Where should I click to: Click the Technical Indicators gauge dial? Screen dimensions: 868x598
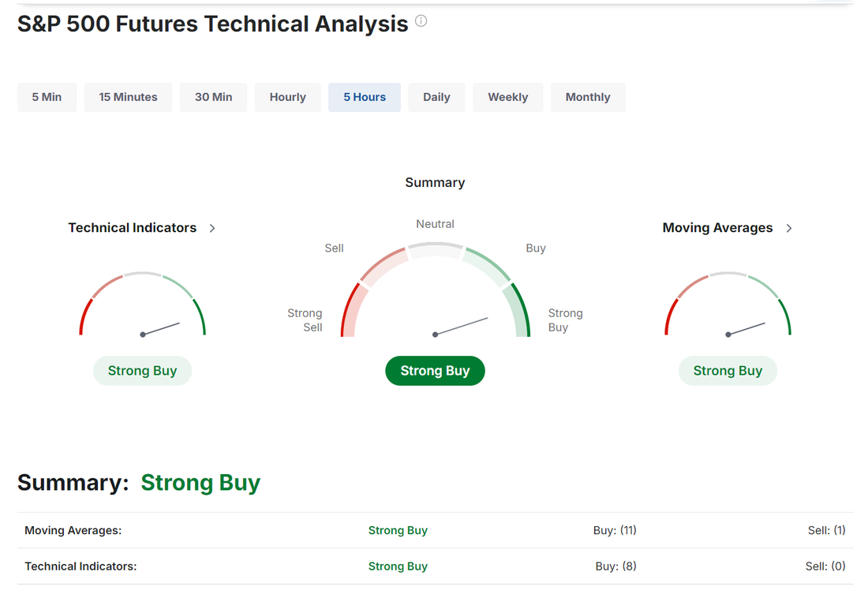click(142, 308)
